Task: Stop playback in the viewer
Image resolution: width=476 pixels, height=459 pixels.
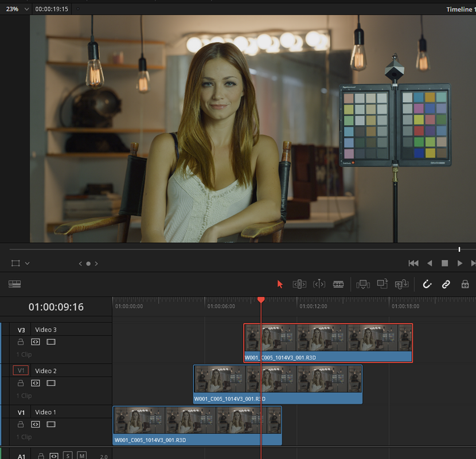Action: pyautogui.click(x=444, y=263)
